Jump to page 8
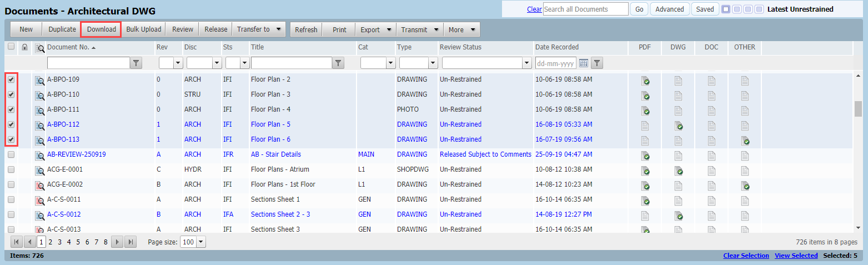The height and width of the screenshot is (265, 868). (x=106, y=242)
